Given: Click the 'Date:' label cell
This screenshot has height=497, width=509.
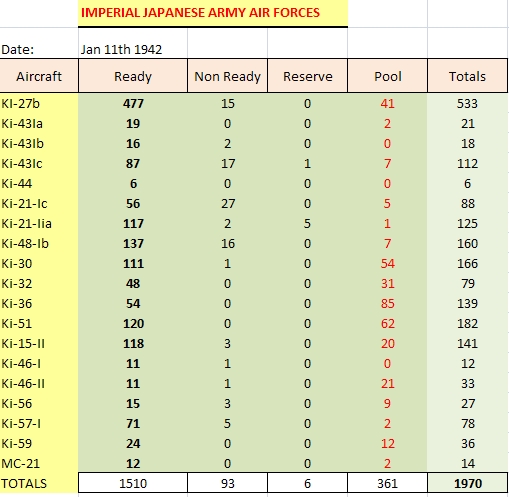Looking at the screenshot, I should coord(39,43).
